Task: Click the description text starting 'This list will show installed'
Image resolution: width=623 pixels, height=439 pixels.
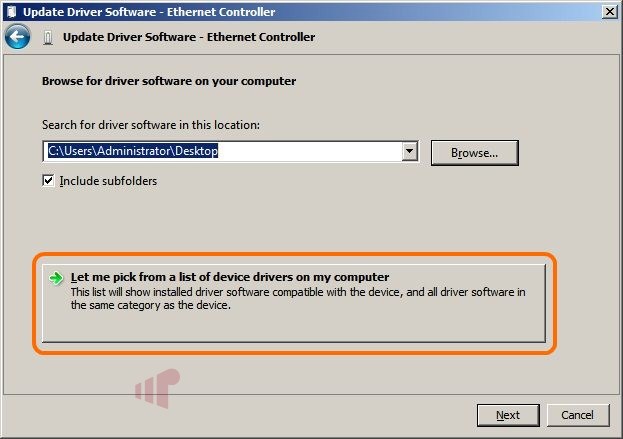Action: [x=298, y=298]
